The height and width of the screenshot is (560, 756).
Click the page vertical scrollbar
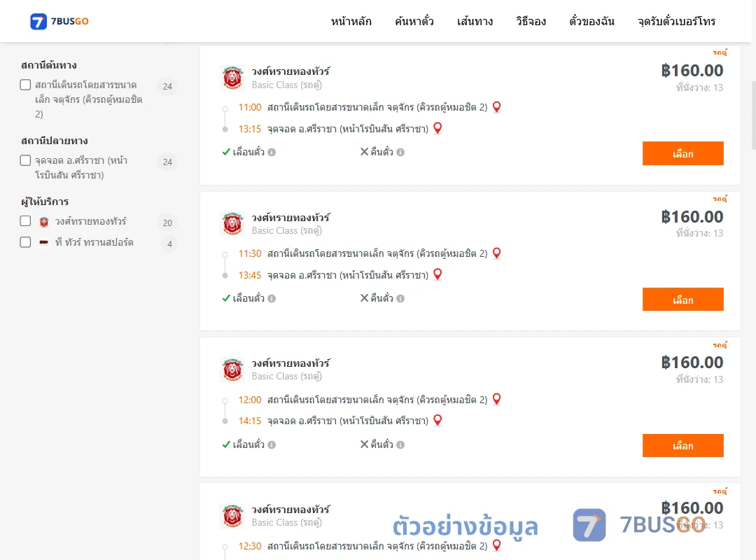coord(754,115)
